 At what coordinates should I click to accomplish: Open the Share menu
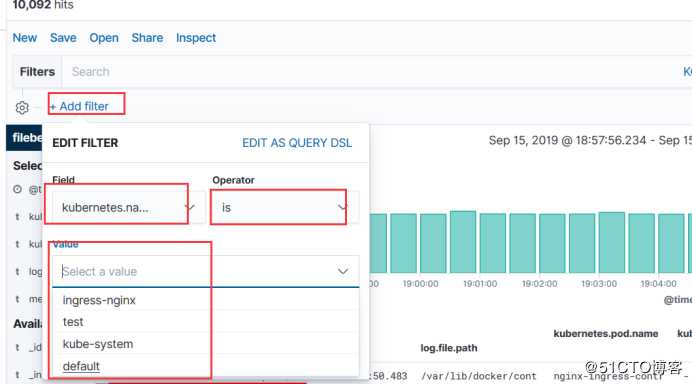click(147, 38)
